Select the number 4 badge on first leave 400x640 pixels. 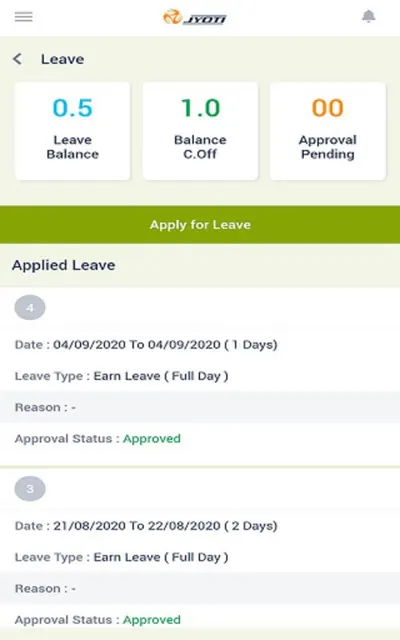tap(30, 307)
